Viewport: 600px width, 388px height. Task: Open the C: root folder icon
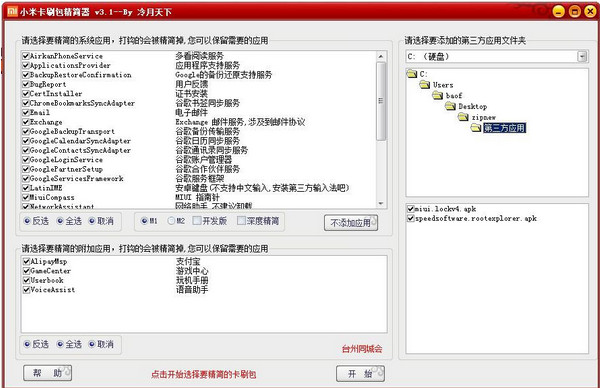tap(412, 73)
